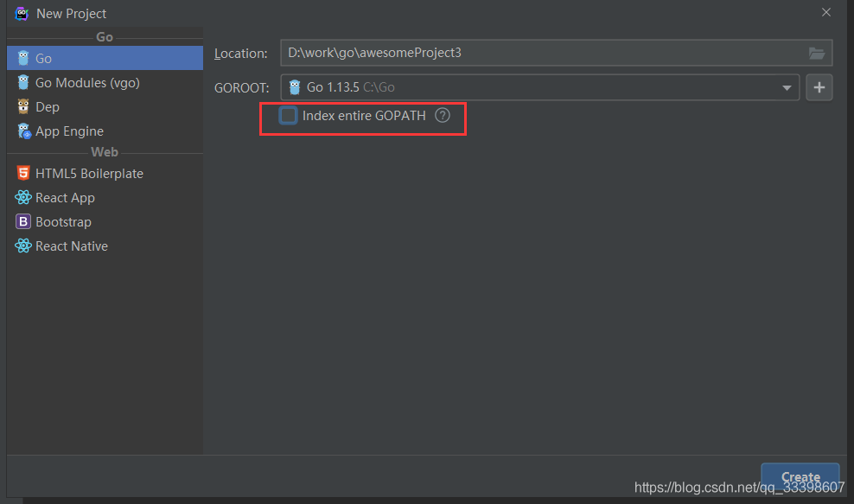
Task: Close the New Project dialog
Action: [x=826, y=13]
